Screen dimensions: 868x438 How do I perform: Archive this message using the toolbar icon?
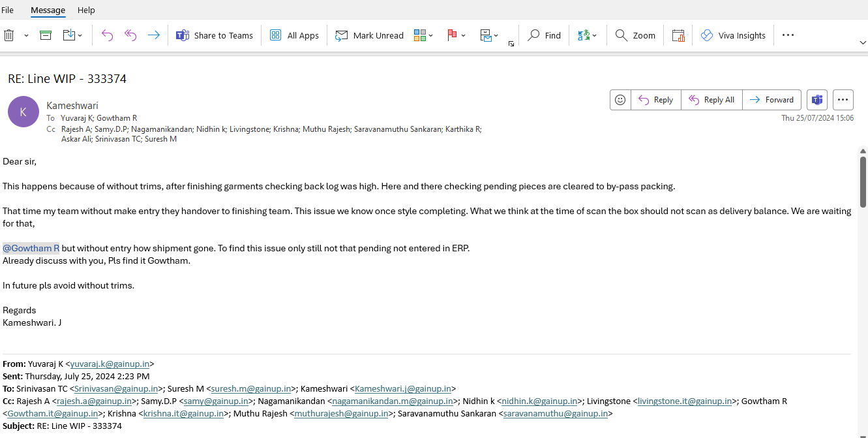pos(46,35)
